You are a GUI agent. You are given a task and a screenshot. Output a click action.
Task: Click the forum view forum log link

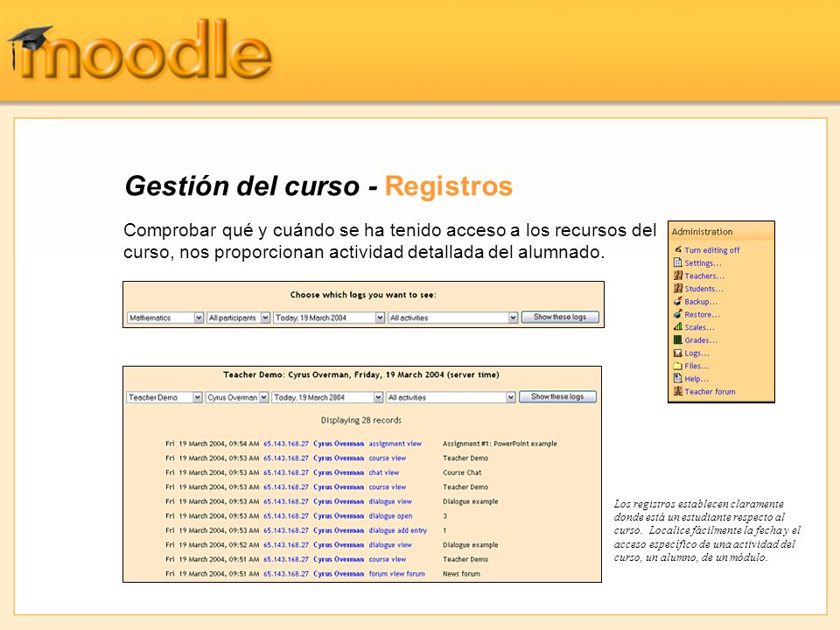[x=396, y=574]
